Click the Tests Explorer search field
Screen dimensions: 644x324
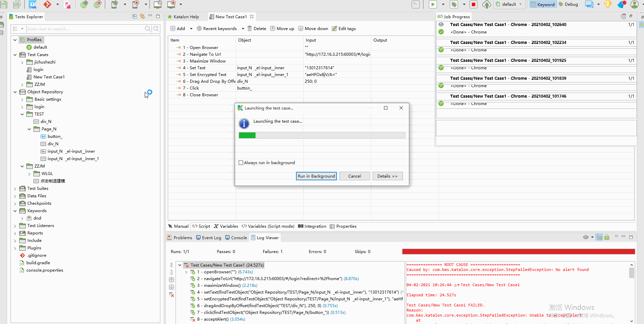86,29
